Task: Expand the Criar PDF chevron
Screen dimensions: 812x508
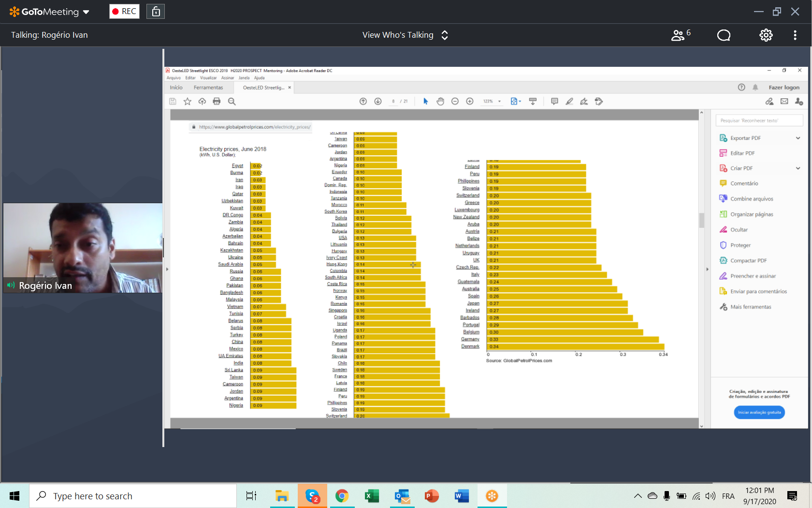Action: [798, 168]
